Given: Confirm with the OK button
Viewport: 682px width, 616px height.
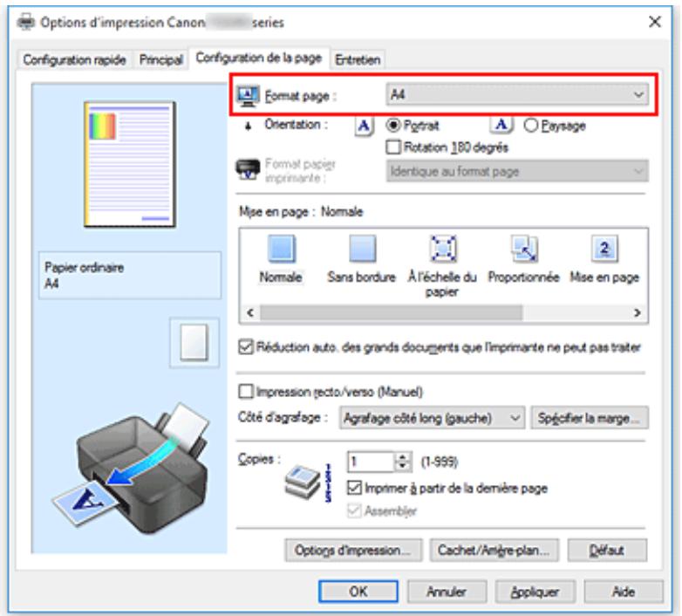Looking at the screenshot, I should point(358,592).
